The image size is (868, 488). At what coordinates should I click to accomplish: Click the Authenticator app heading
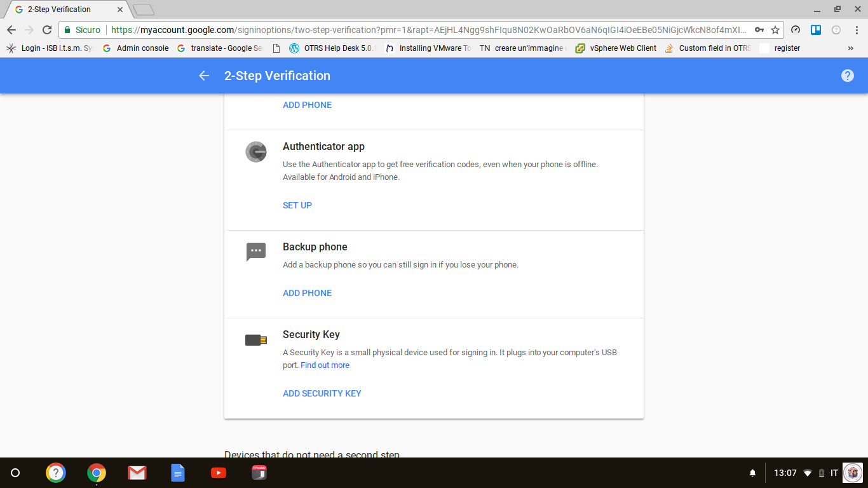[x=323, y=147]
